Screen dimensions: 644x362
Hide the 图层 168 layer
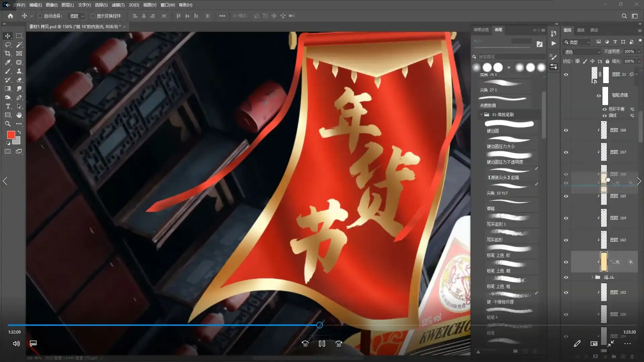(566, 130)
